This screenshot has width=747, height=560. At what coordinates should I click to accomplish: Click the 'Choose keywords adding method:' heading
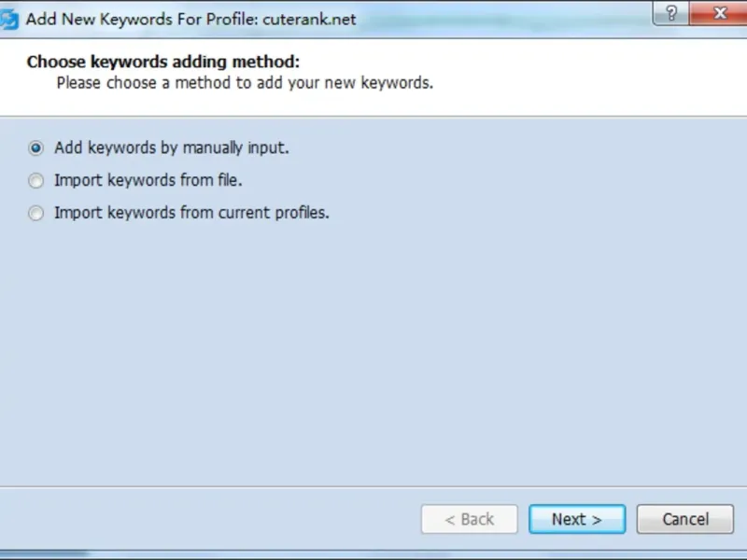(x=162, y=63)
